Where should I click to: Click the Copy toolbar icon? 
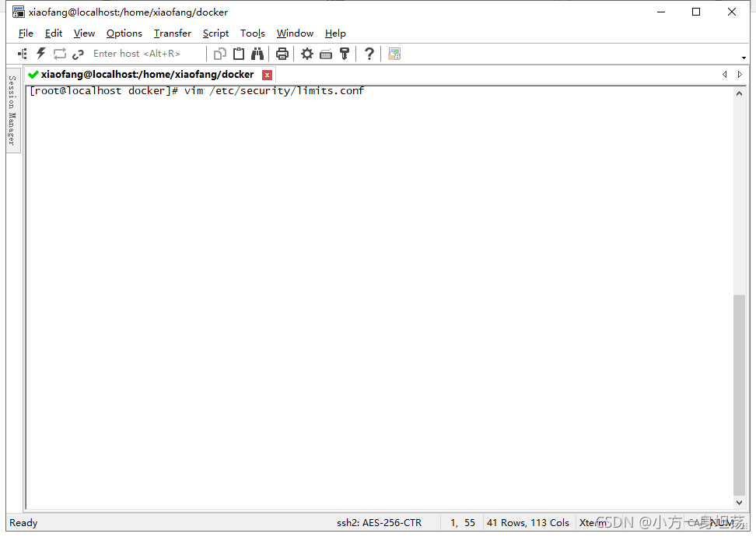(220, 54)
